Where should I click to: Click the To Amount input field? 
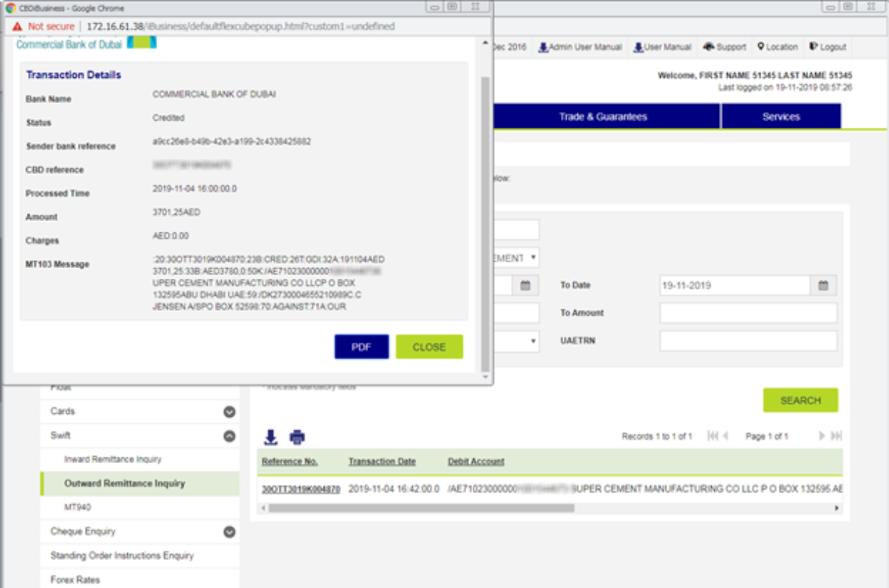pyautogui.click(x=748, y=313)
